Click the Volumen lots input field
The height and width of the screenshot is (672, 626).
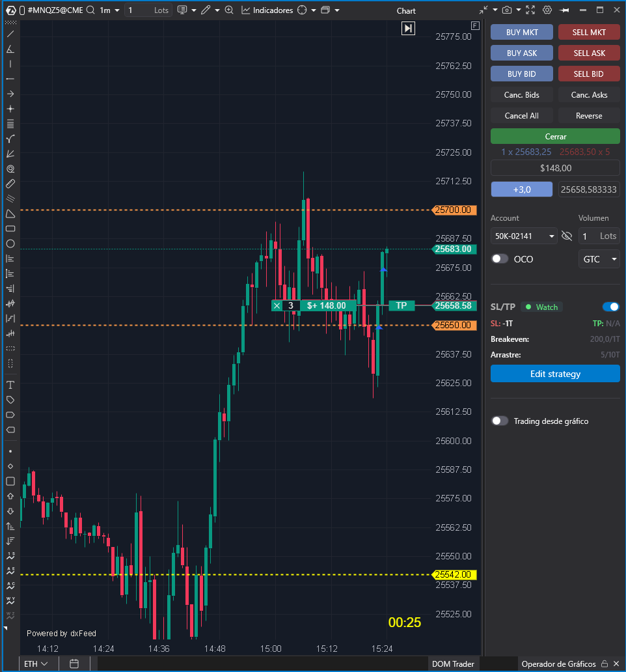point(599,236)
